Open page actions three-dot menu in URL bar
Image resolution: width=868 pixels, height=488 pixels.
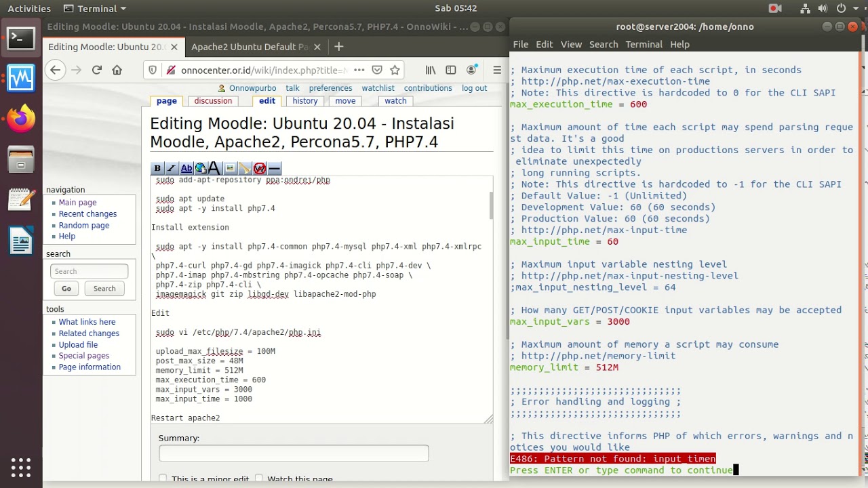(359, 70)
